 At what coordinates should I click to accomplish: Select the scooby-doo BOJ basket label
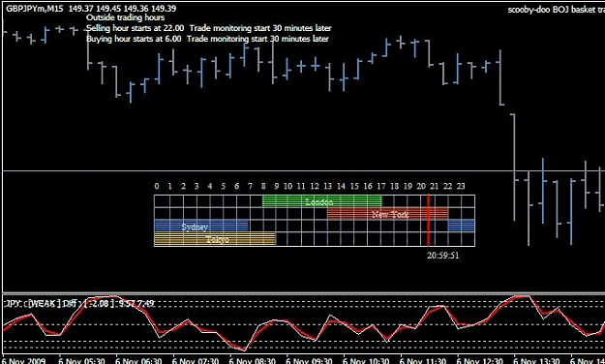556,10
